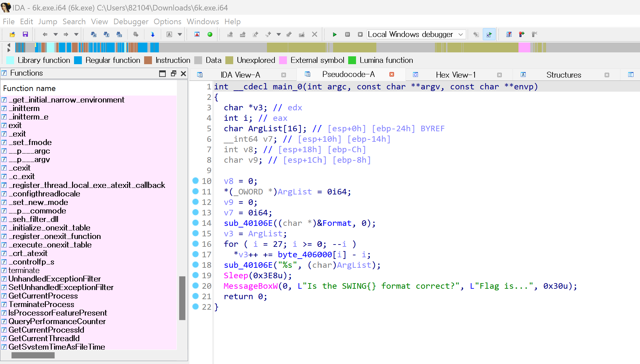Toggle breakpoint on line 20
The width and height of the screenshot is (640, 364).
pyautogui.click(x=196, y=286)
